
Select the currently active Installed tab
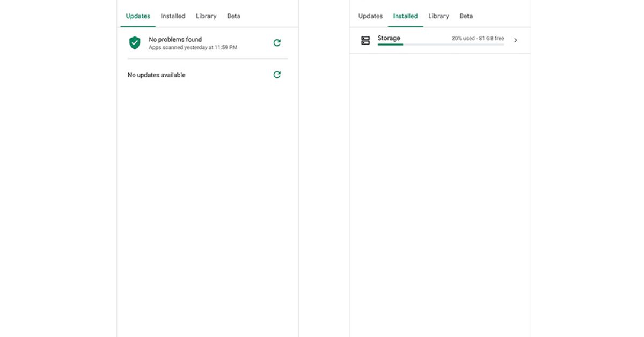[x=405, y=16]
